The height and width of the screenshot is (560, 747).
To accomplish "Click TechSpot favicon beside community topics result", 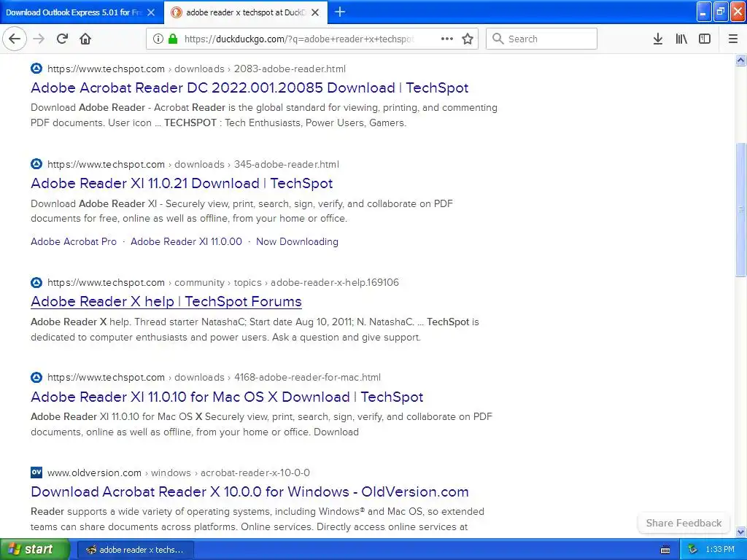I will point(36,282).
